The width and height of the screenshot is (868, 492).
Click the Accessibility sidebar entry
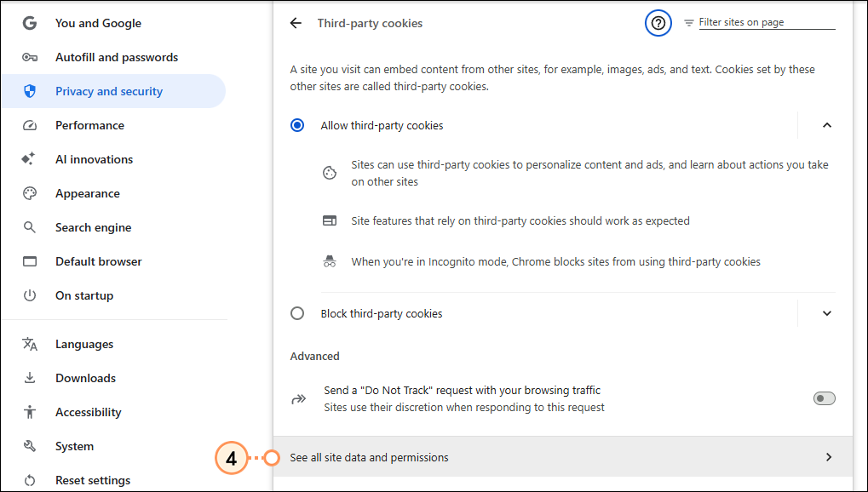[x=88, y=412]
